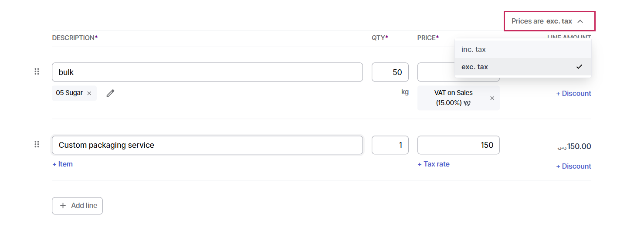
Task: Click drag handle for Custom packaging line
Action: (x=37, y=144)
